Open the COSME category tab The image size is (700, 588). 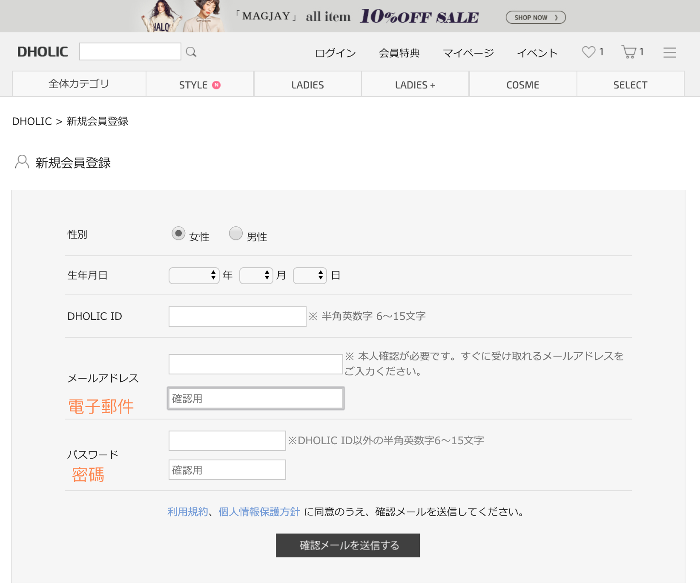click(x=522, y=85)
